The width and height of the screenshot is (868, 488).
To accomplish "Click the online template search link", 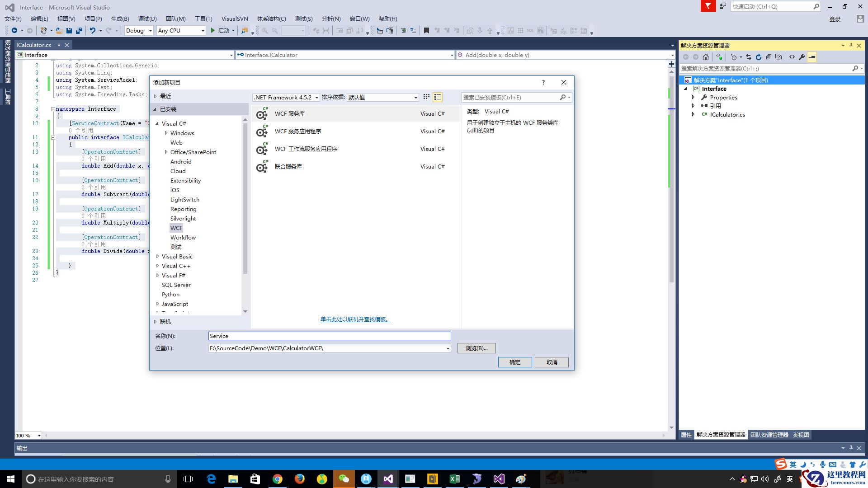I will [355, 319].
